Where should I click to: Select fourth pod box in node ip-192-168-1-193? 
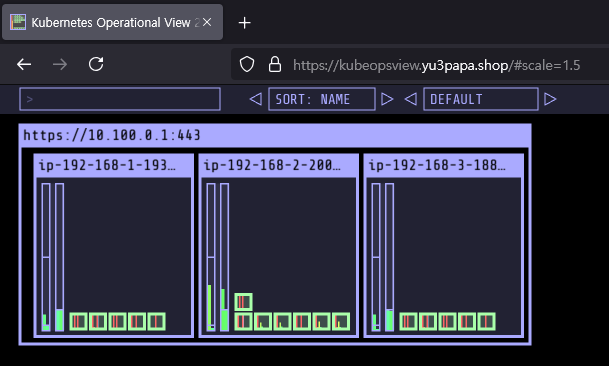coord(137,322)
